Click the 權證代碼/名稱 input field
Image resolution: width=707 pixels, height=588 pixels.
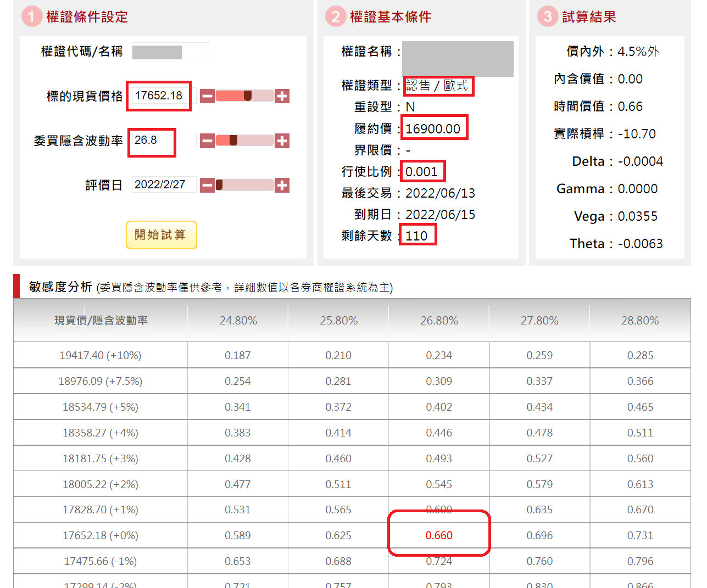[x=170, y=52]
